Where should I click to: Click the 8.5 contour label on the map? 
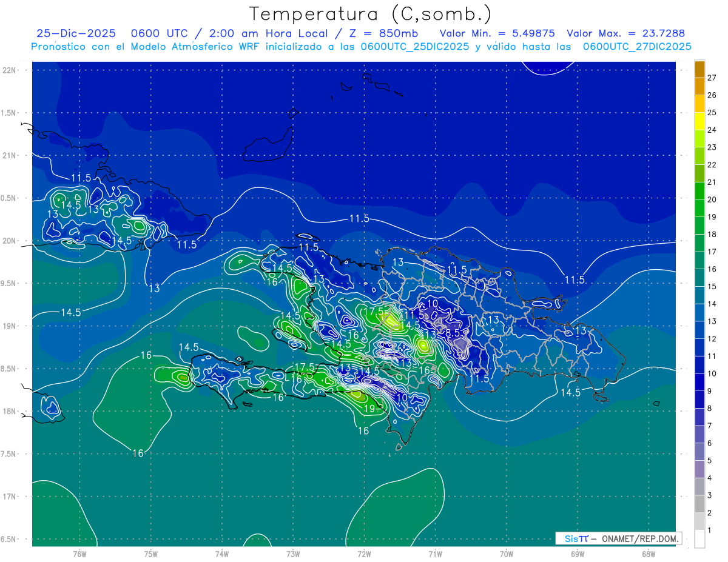click(x=453, y=333)
